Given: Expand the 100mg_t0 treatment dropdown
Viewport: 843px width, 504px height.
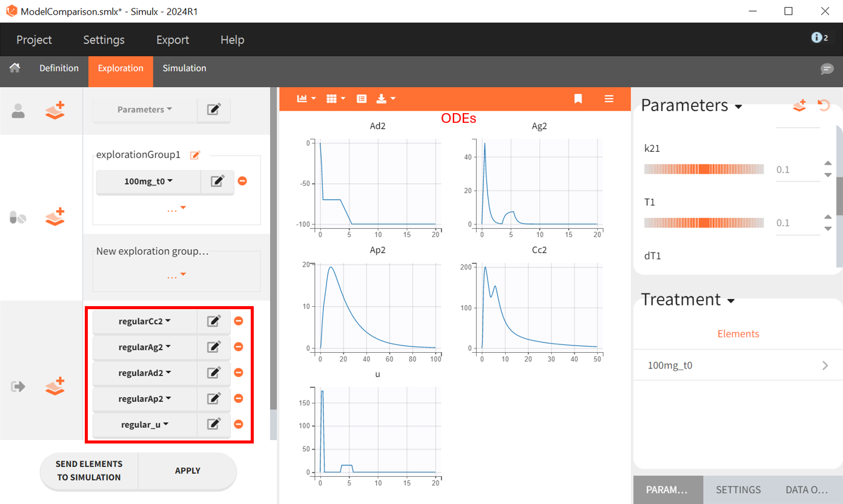Looking at the screenshot, I should pyautogui.click(x=148, y=181).
